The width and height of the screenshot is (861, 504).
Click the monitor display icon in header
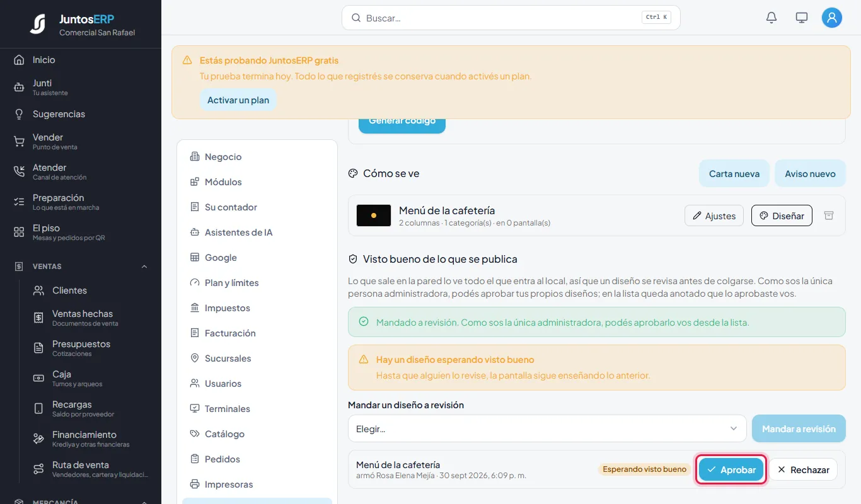[x=802, y=18]
